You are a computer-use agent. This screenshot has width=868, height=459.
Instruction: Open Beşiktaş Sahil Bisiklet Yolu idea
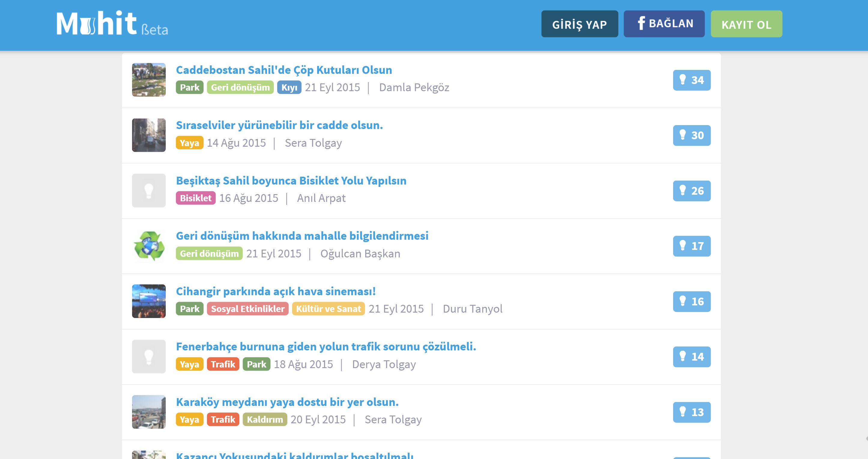click(291, 181)
